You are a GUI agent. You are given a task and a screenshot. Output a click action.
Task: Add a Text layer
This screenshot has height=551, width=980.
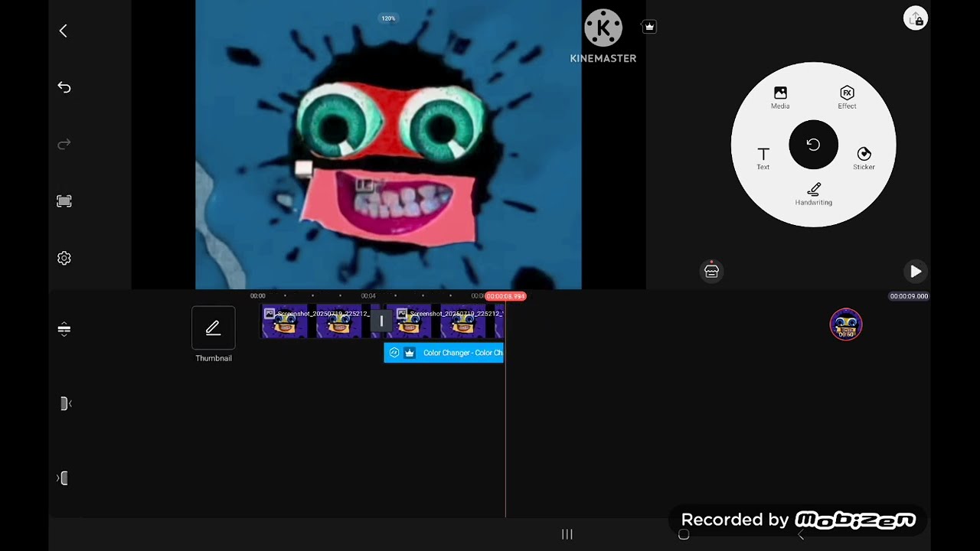point(763,158)
